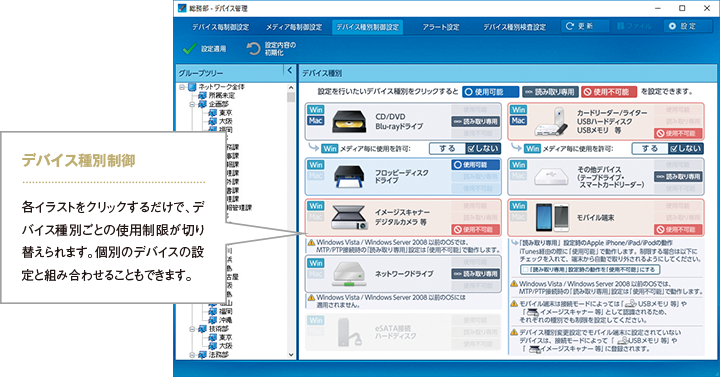Set floppy disk drive to 使用可能
720x377 pixels.
(x=476, y=165)
